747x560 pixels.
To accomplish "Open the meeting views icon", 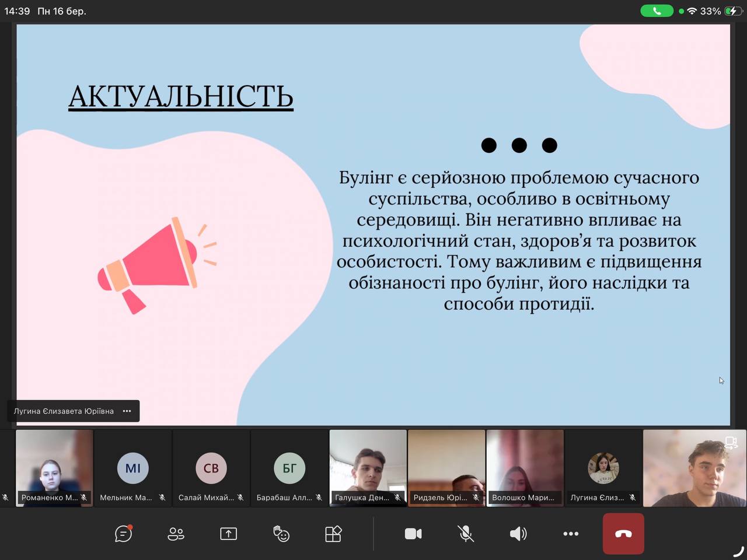I will coord(333,534).
